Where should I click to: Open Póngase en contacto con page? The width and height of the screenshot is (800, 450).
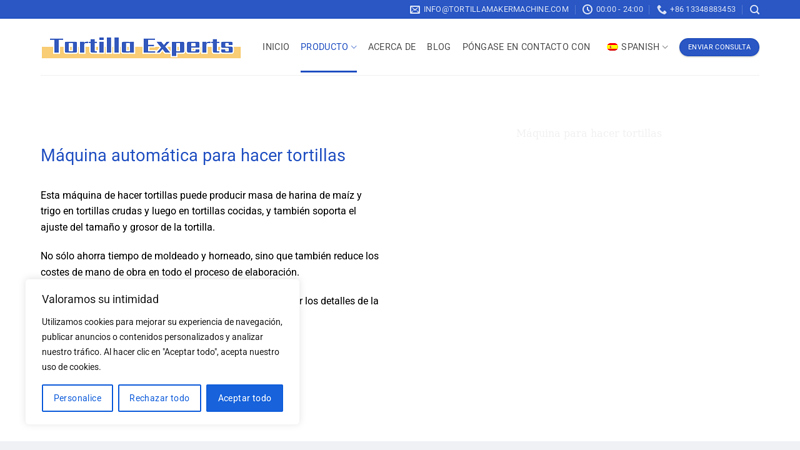(x=526, y=47)
